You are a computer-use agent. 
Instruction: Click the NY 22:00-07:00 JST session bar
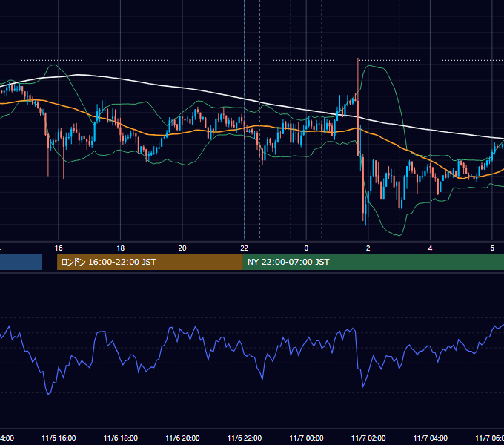click(x=373, y=262)
